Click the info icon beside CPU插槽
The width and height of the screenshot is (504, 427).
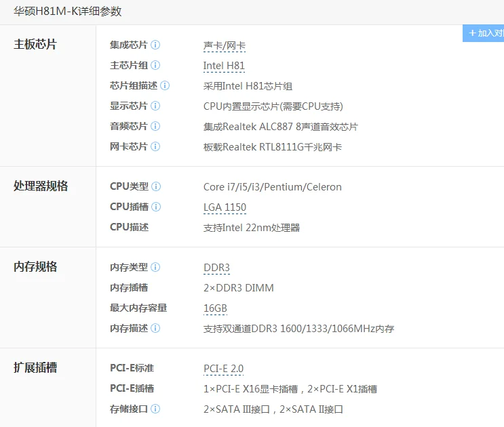click(x=156, y=207)
